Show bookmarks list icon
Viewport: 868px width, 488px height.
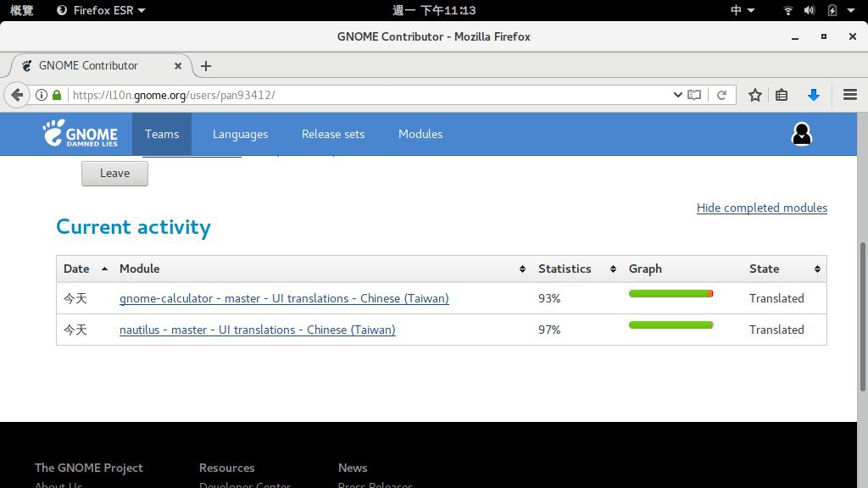click(782, 95)
